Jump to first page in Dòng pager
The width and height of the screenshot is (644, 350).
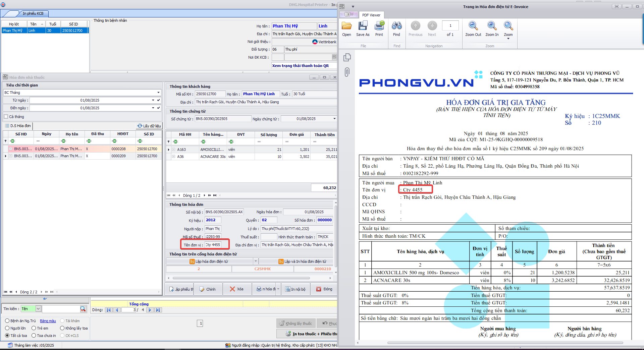(109, 310)
